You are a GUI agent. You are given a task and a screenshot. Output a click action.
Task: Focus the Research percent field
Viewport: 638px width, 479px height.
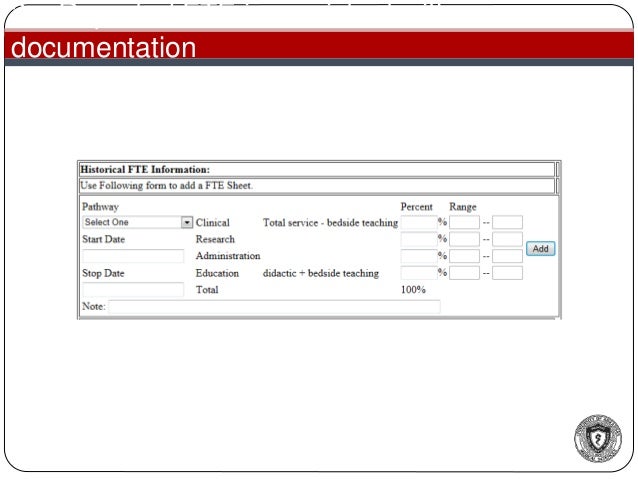(x=418, y=240)
